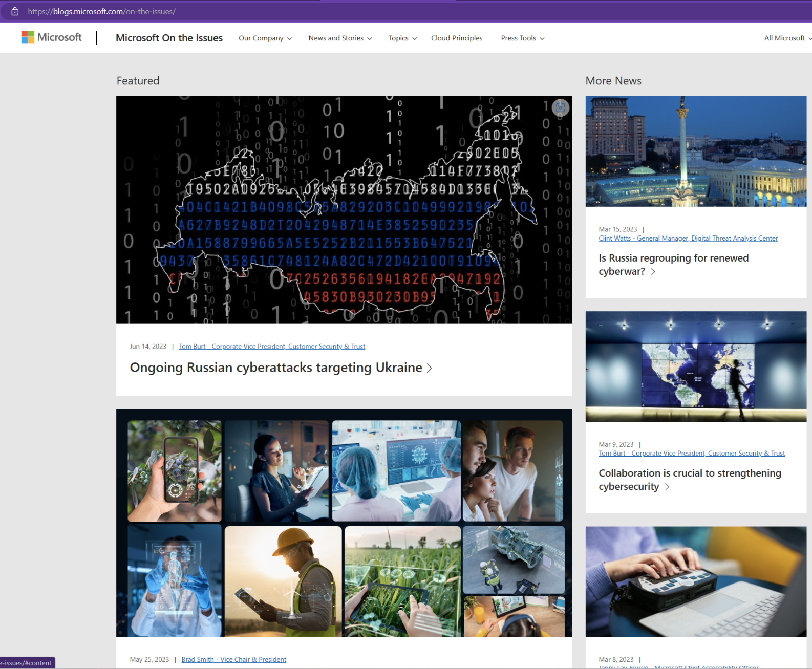812x669 pixels.
Task: Open Tom Burt author link under featured article
Action: click(272, 347)
